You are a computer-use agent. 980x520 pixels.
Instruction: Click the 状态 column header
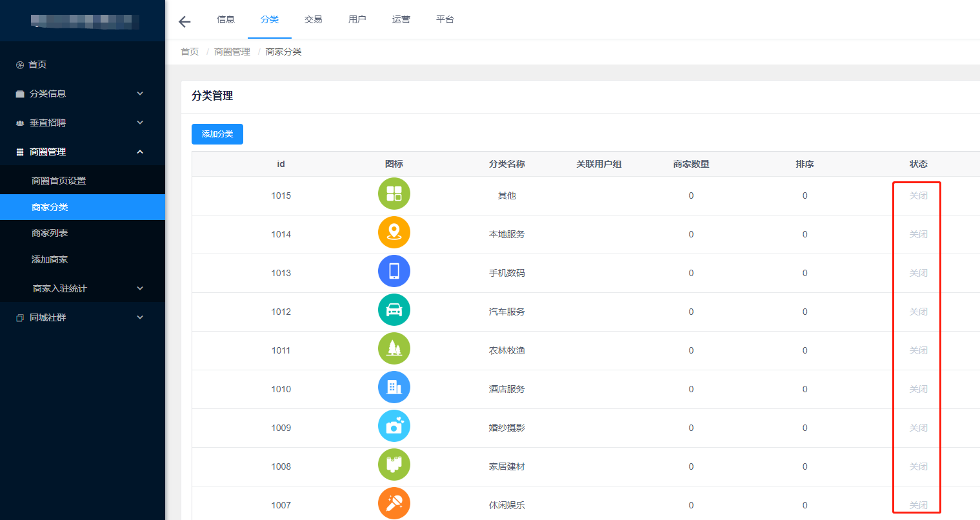tap(918, 164)
